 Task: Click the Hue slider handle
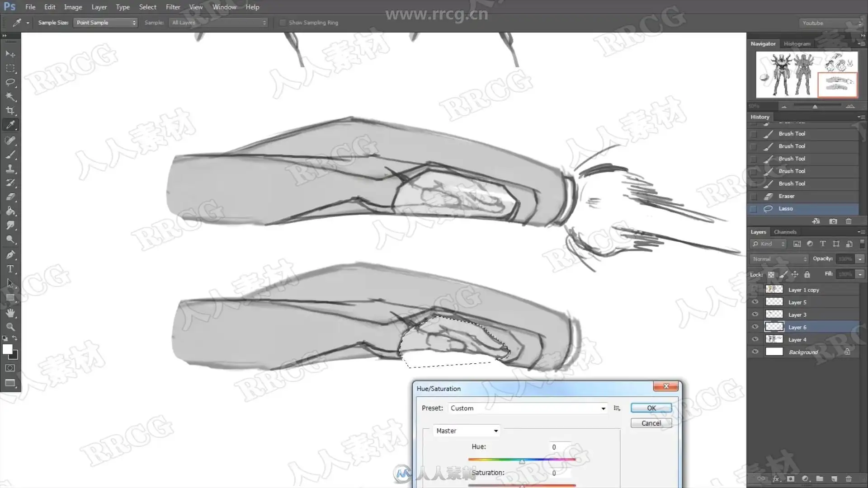[x=522, y=462]
